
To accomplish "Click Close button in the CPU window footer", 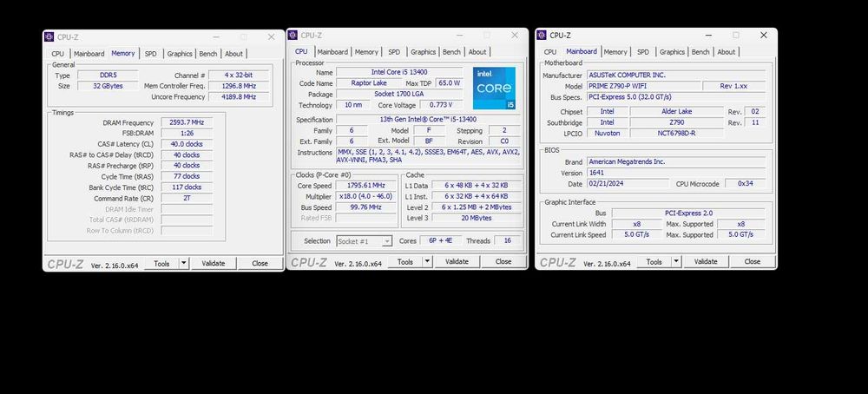I will (503, 262).
